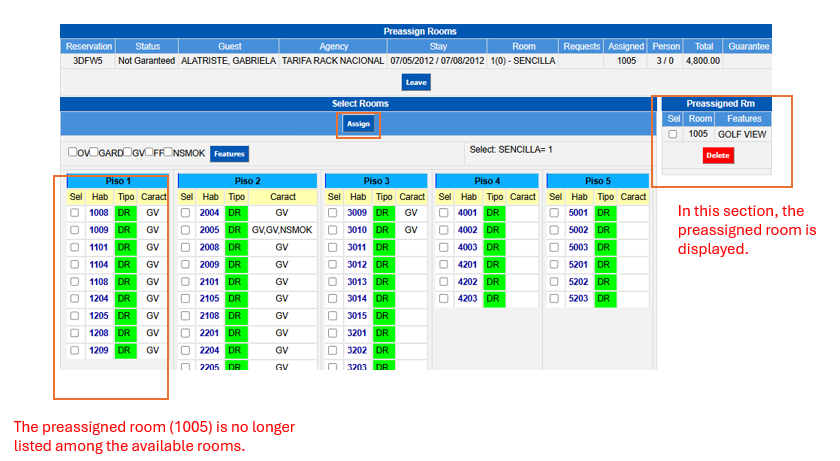
Task: Check the box beside room 3009
Action: (x=333, y=213)
